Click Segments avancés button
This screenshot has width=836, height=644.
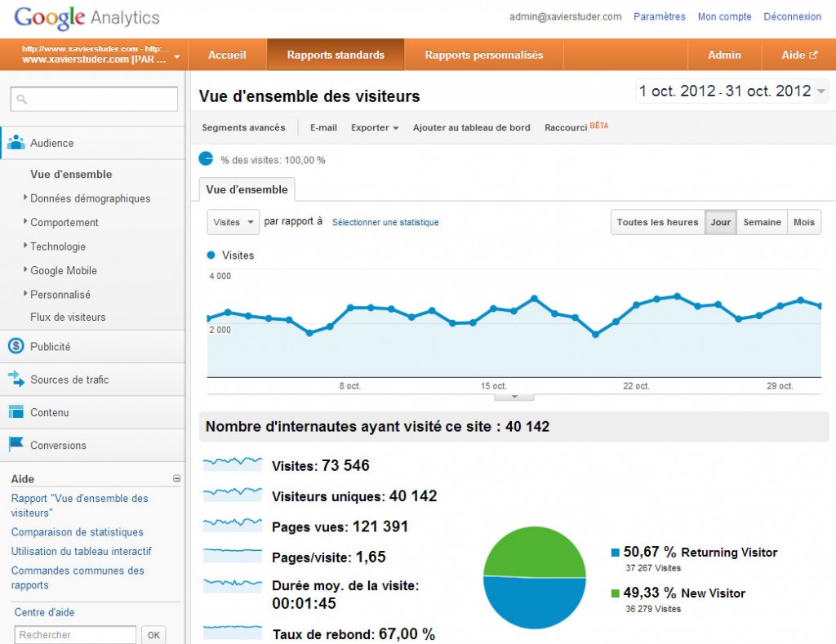point(243,127)
